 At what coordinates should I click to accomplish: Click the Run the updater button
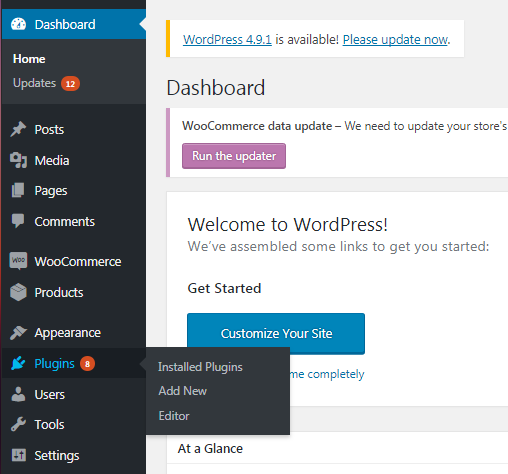point(234,156)
